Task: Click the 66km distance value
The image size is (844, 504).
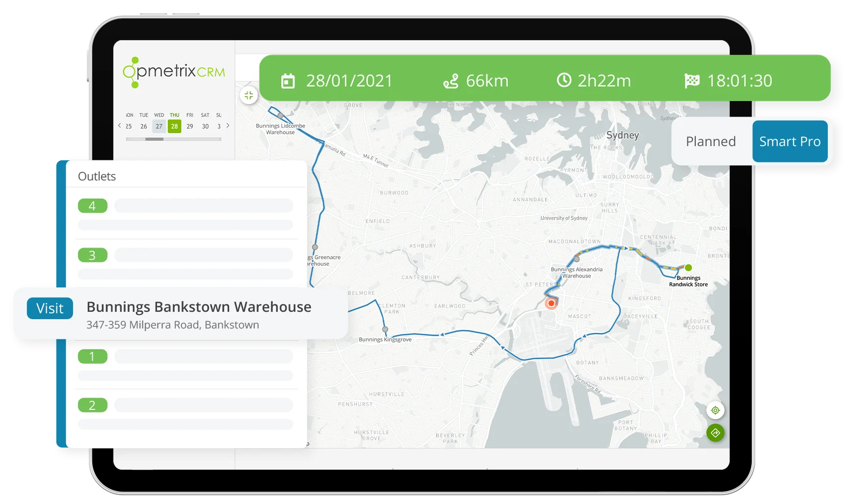Action: point(487,81)
